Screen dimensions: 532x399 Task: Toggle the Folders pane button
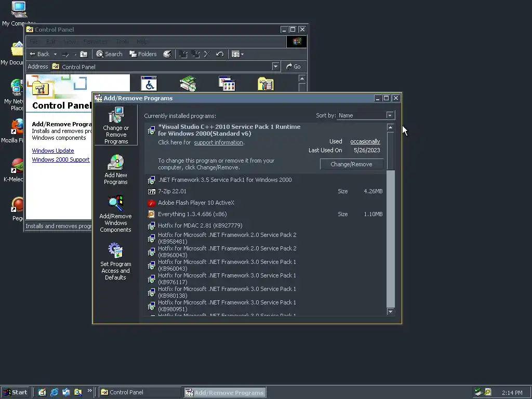pyautogui.click(x=143, y=54)
